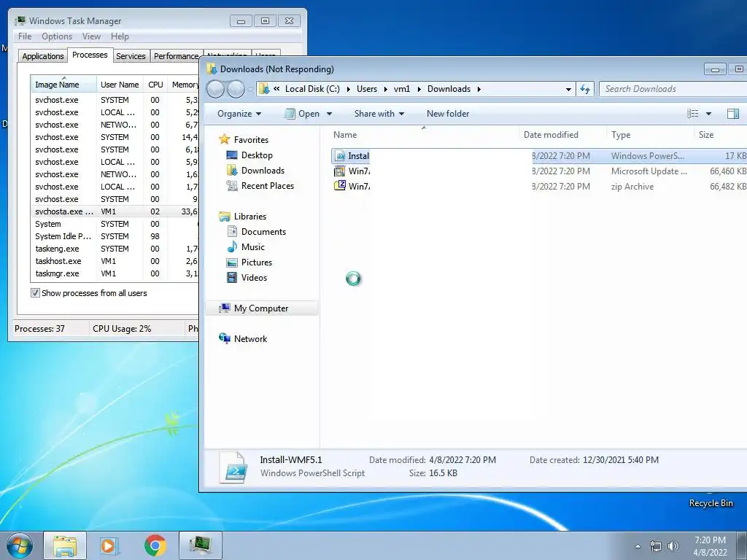Click the network tray icon
The height and width of the screenshot is (560, 747).
tap(656, 546)
